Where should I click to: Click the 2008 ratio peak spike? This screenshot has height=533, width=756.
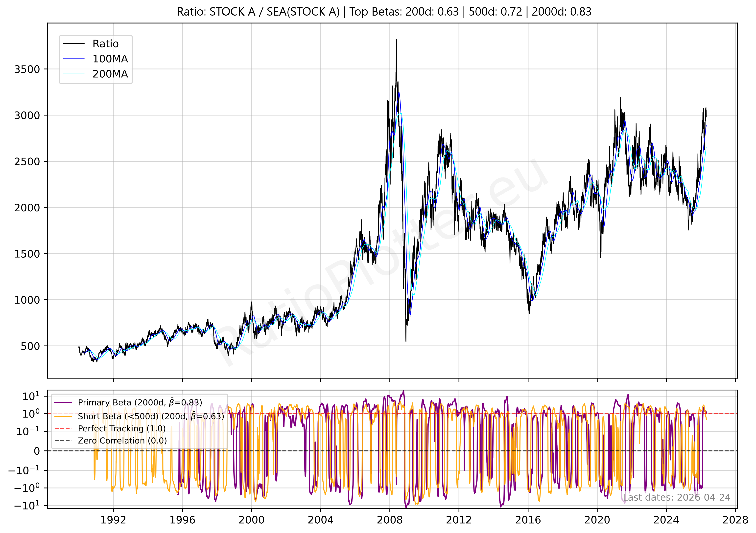pyautogui.click(x=396, y=41)
